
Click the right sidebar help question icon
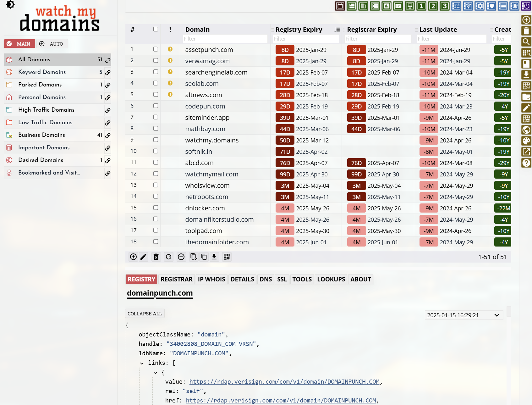(x=526, y=163)
